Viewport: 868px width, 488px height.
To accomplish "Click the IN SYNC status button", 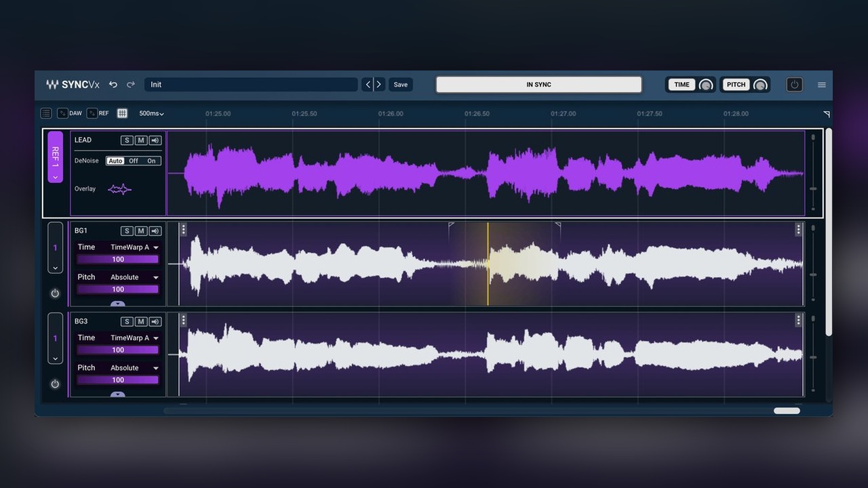I will [538, 85].
